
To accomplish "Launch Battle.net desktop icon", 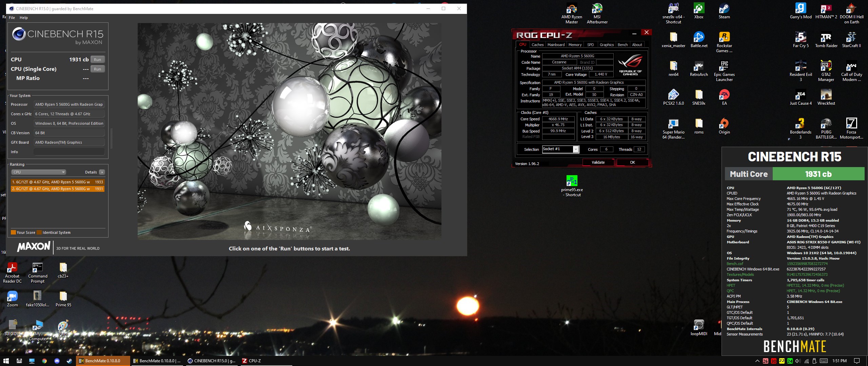I will click(699, 40).
